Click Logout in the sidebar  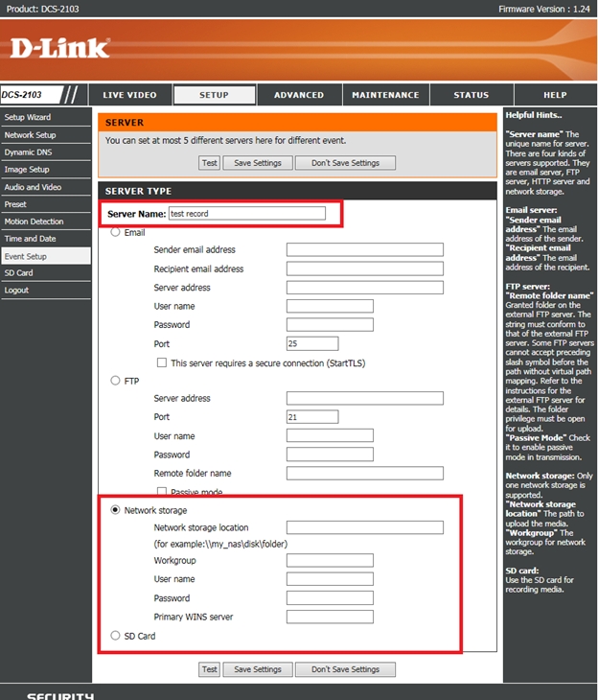17,291
